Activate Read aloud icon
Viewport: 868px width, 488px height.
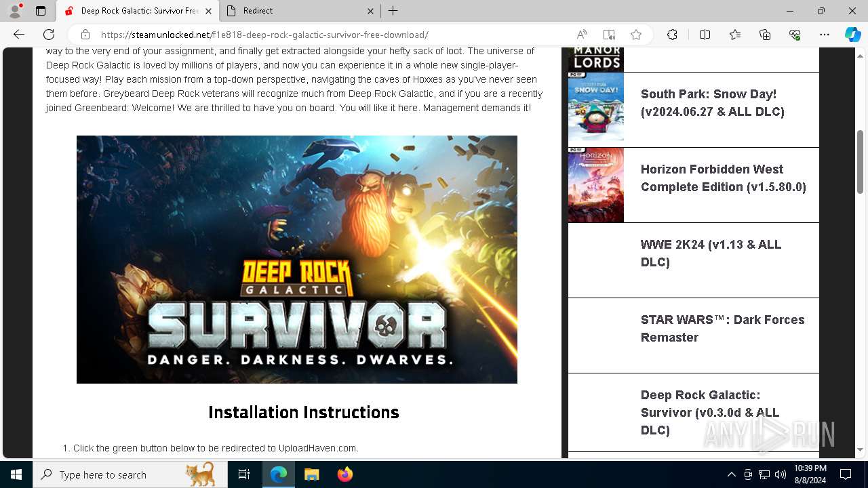point(582,35)
